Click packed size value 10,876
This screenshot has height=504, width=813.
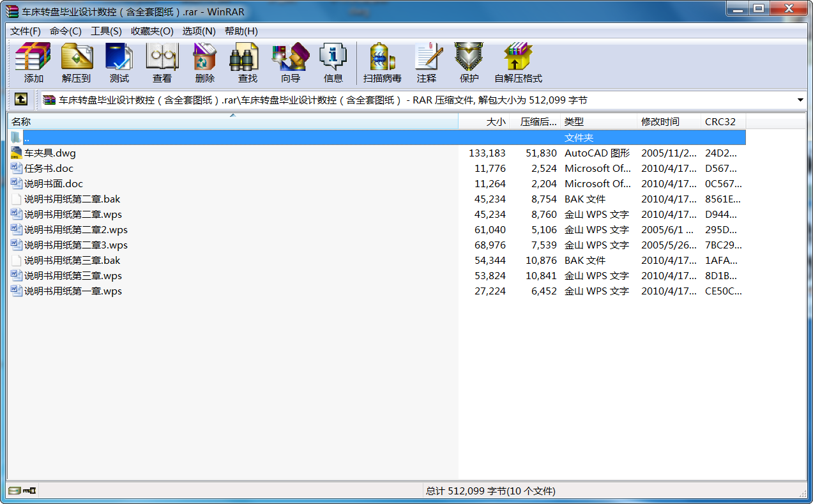click(x=542, y=260)
